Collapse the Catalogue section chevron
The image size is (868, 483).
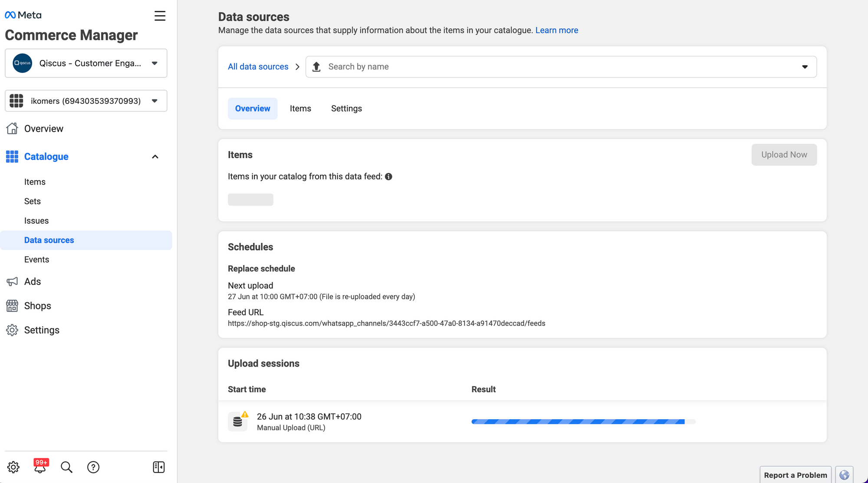(155, 157)
